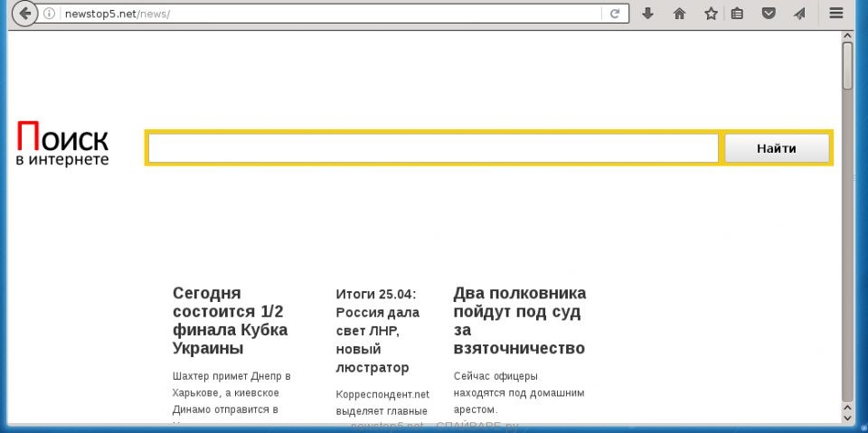Bookmark this page with the star icon
The height and width of the screenshot is (433, 868).
[711, 14]
